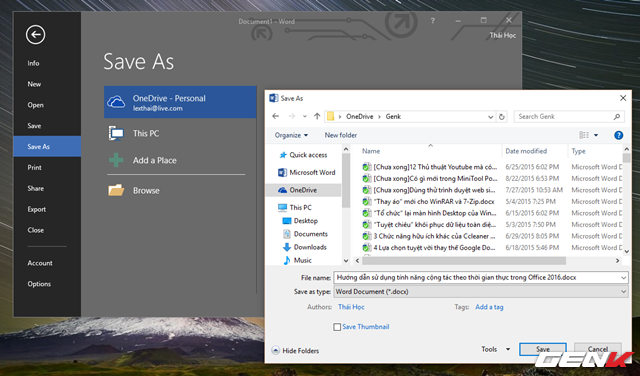Open the Open backstage tab

point(36,105)
